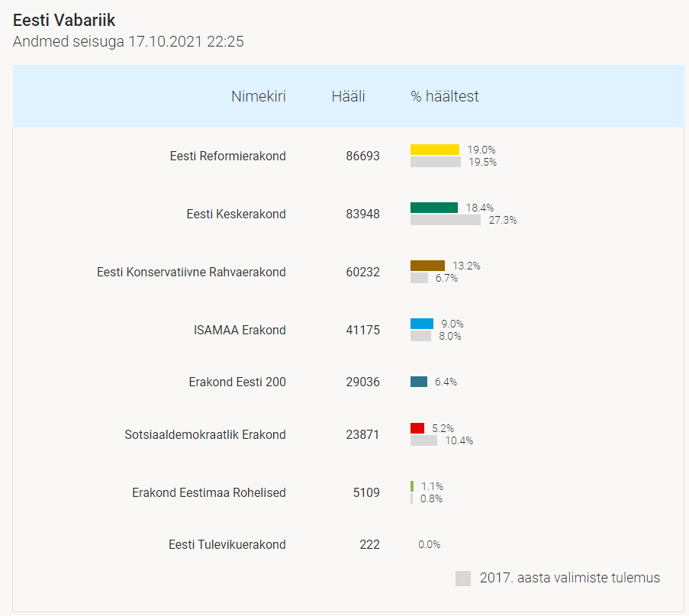Click the brown Konservatiivne Rahvaerakond result bar
This screenshot has width=689, height=616.
click(x=427, y=266)
